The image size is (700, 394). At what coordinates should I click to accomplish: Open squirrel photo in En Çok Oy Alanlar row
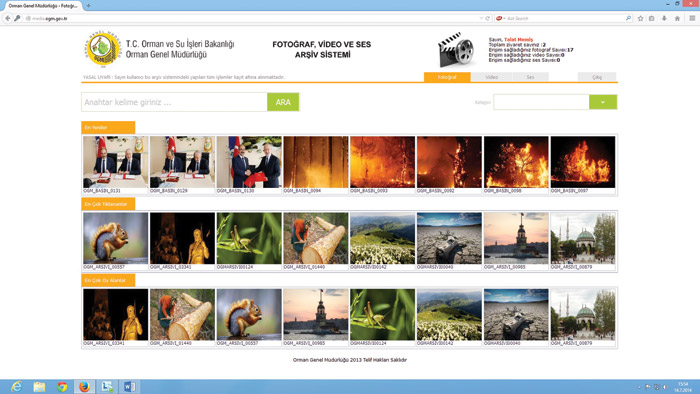pos(249,315)
